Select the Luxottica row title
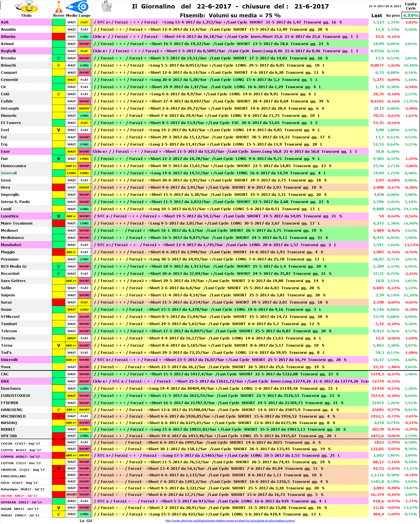The height and width of the screenshot is (524, 420). click(x=10, y=216)
